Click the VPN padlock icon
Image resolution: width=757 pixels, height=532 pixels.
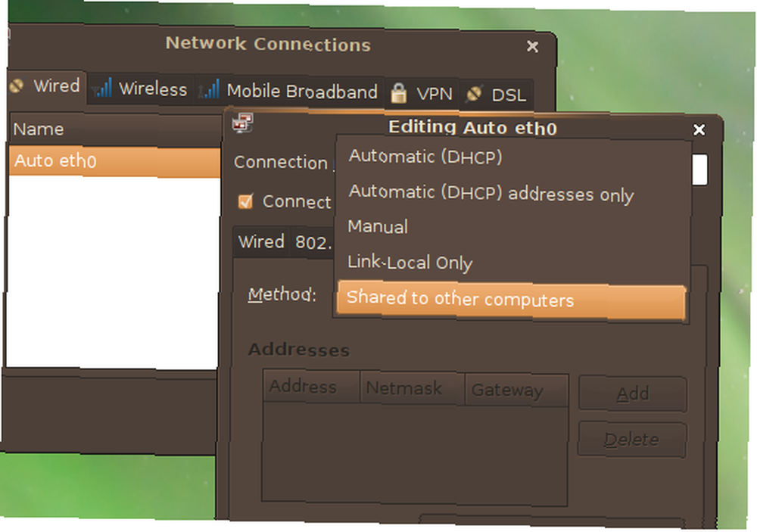pyautogui.click(x=398, y=92)
